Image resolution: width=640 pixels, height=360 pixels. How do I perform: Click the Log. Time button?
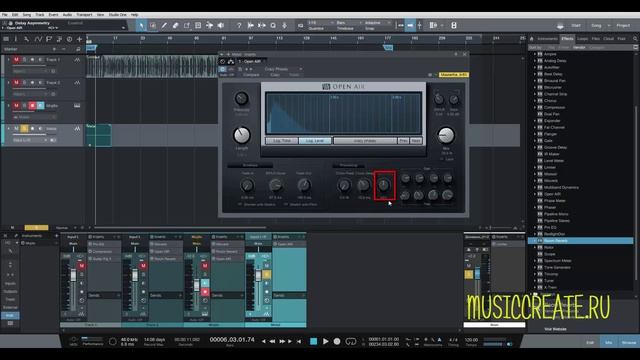click(282, 140)
